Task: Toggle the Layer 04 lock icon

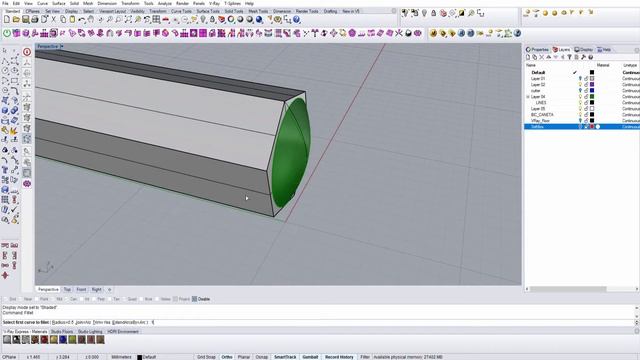Action: (x=586, y=97)
